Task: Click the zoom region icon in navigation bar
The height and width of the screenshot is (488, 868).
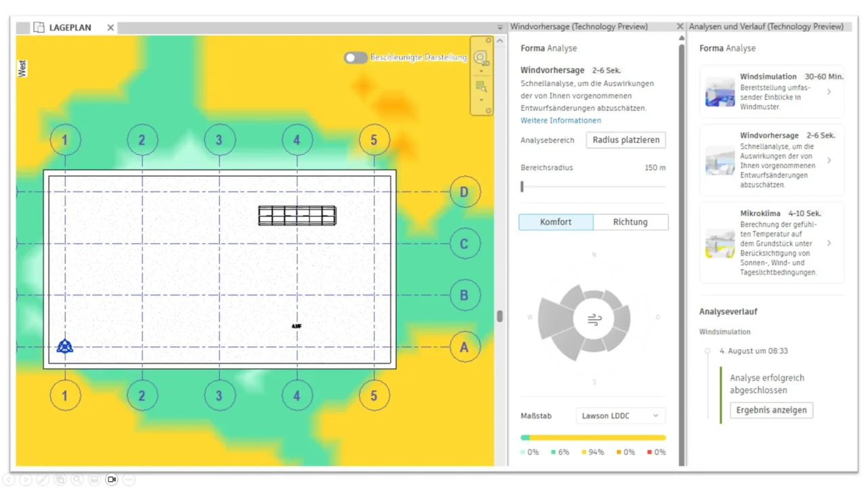Action: point(481,87)
